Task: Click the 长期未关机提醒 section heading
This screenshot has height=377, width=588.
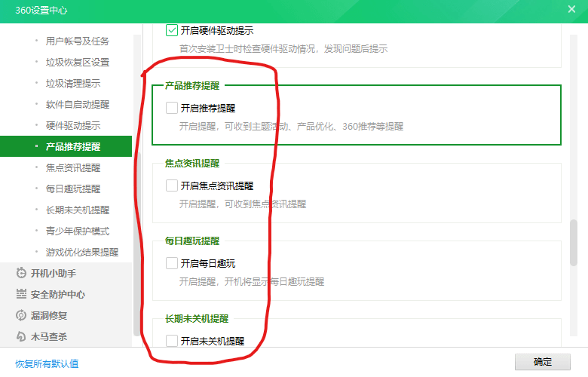Action: (x=197, y=318)
